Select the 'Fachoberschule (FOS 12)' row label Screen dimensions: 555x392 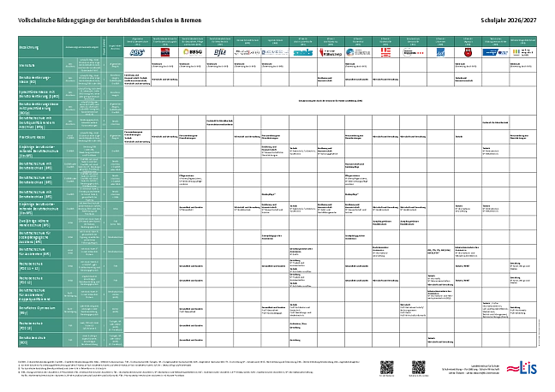coord(31,281)
